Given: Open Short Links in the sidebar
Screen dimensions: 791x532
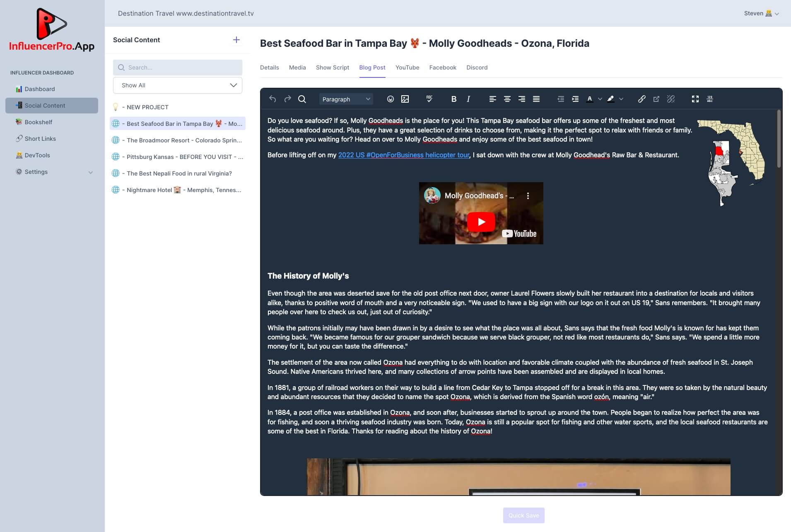Looking at the screenshot, I should click(52, 139).
